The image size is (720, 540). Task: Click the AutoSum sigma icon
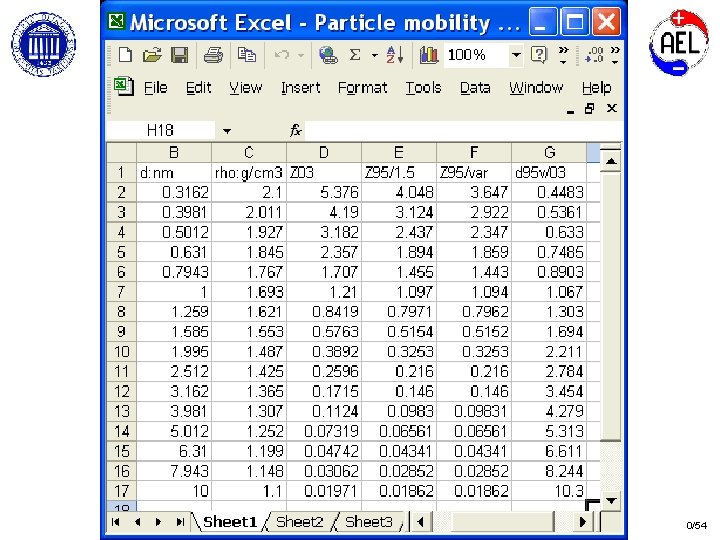pos(355,55)
